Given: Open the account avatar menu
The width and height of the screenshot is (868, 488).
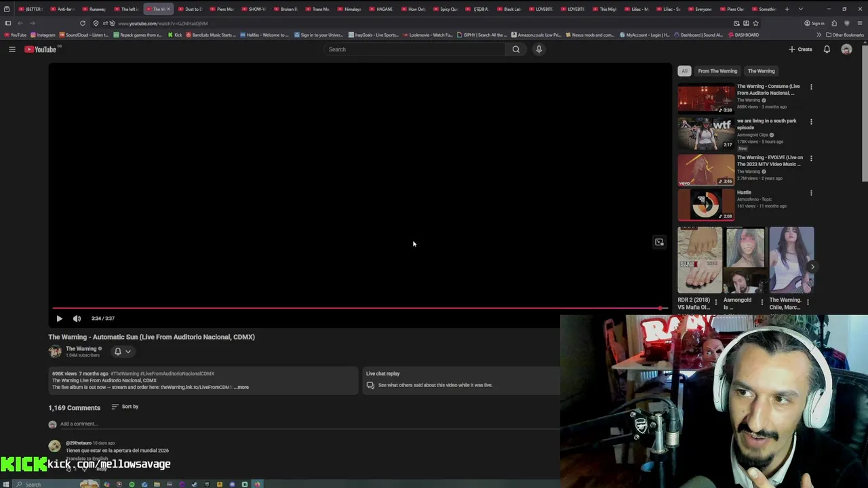Looking at the screenshot, I should pos(846,49).
